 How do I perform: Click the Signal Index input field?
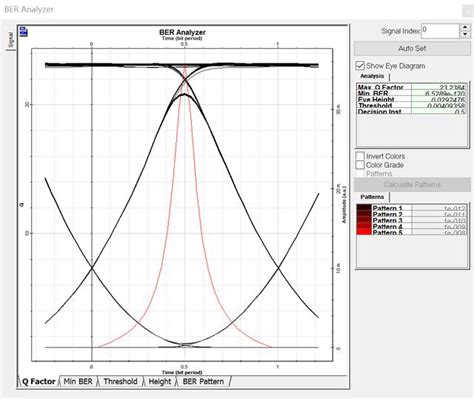click(x=440, y=31)
